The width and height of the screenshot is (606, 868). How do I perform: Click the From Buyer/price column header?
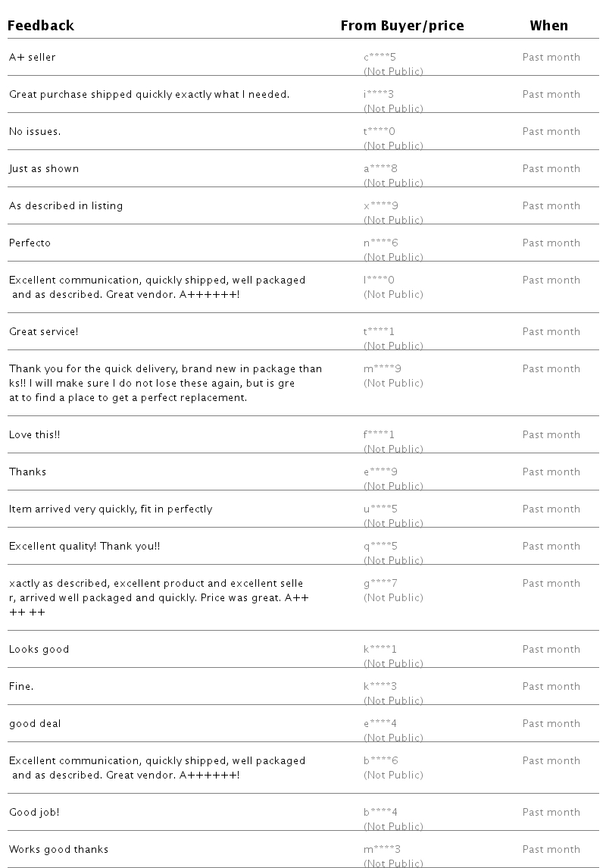coord(401,26)
